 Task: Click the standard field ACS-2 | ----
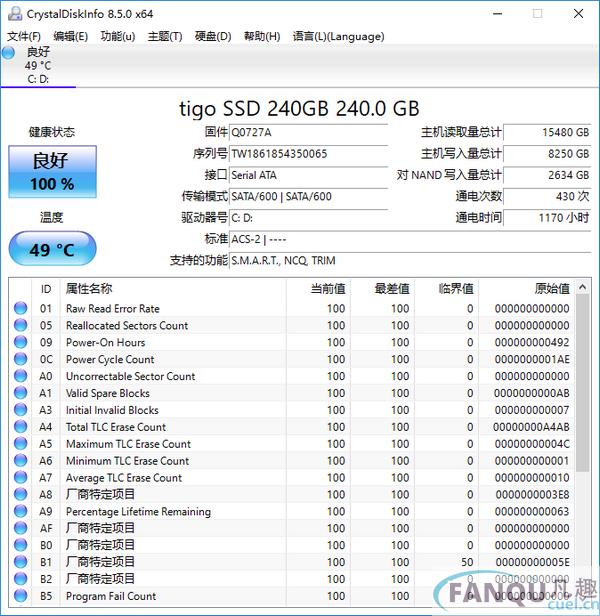tap(410, 239)
